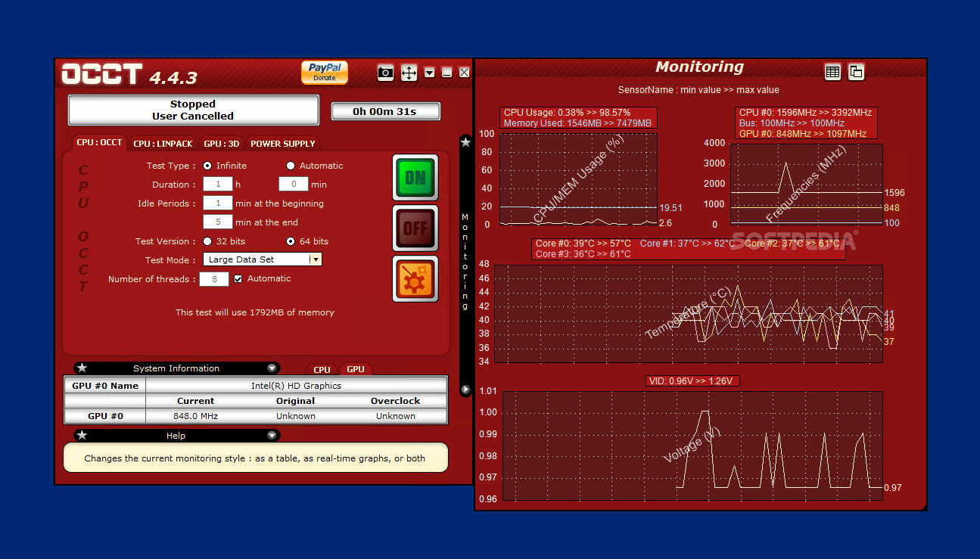980x559 pixels.
Task: Click the move window crosshair icon
Action: coord(409,73)
